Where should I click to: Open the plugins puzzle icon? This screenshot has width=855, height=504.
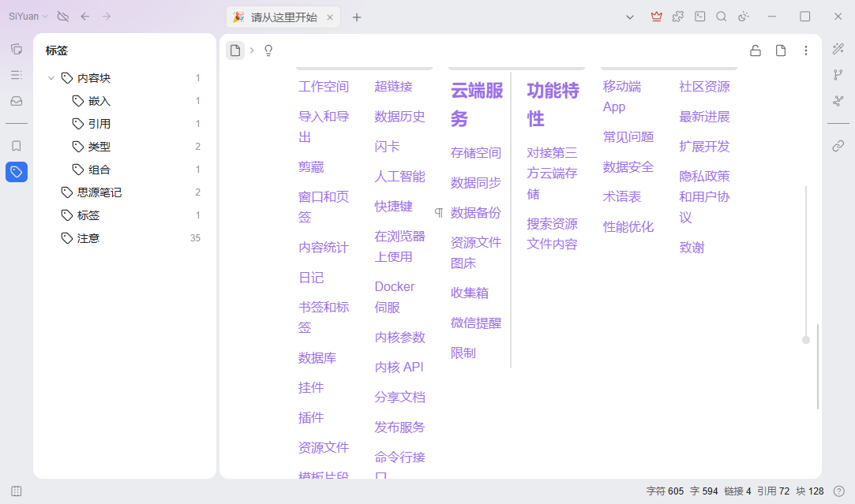click(x=678, y=17)
